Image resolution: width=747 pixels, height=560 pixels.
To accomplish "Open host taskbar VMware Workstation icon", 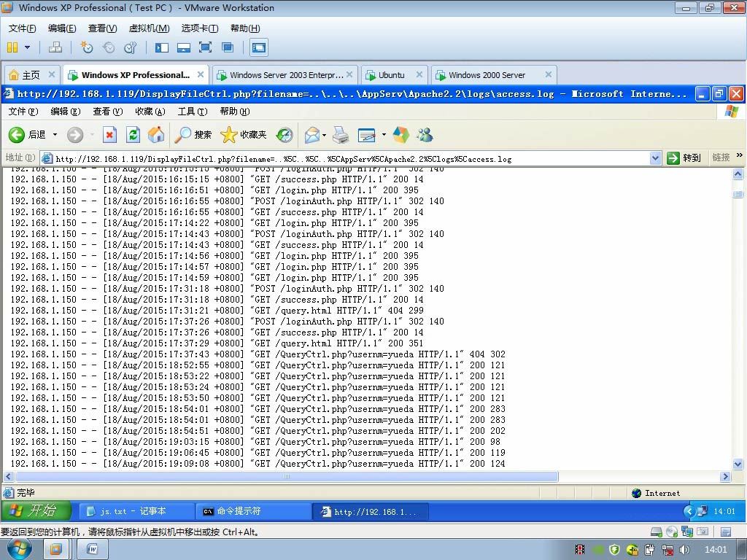I will point(55,550).
